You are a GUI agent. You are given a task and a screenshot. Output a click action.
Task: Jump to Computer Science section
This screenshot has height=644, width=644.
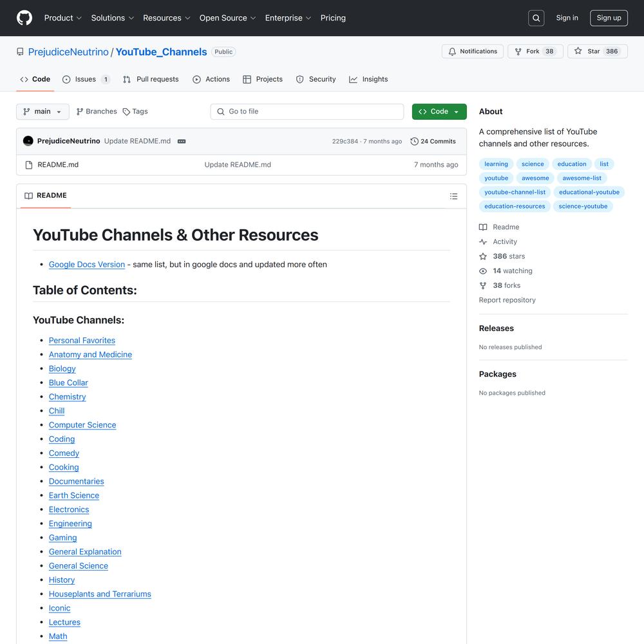click(x=82, y=425)
